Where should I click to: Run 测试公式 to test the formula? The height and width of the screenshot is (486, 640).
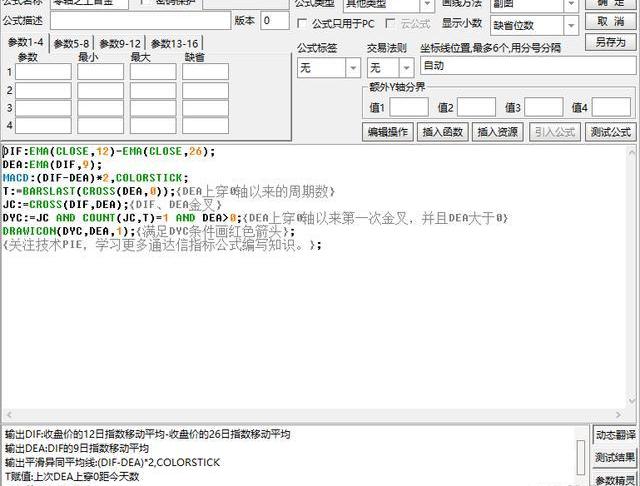pos(610,131)
